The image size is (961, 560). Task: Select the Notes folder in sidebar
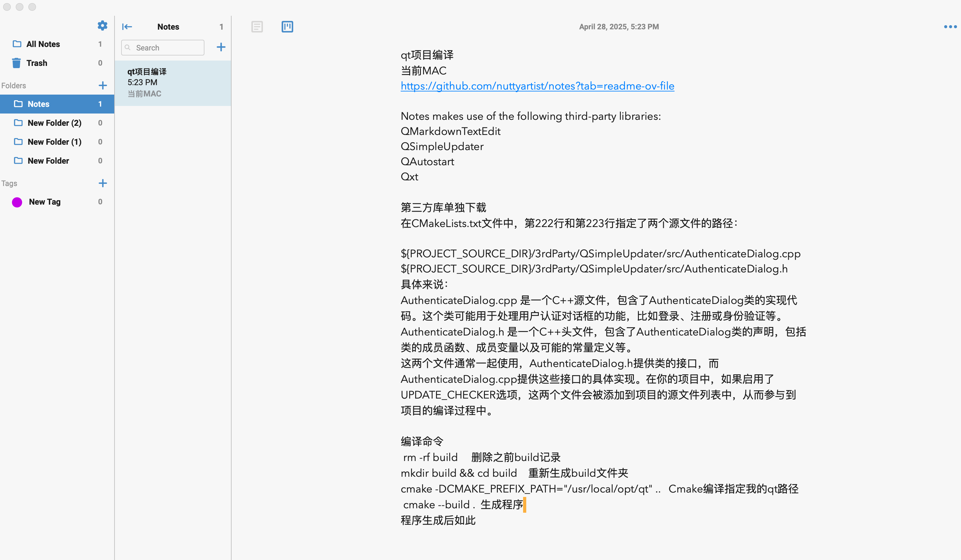coord(38,104)
